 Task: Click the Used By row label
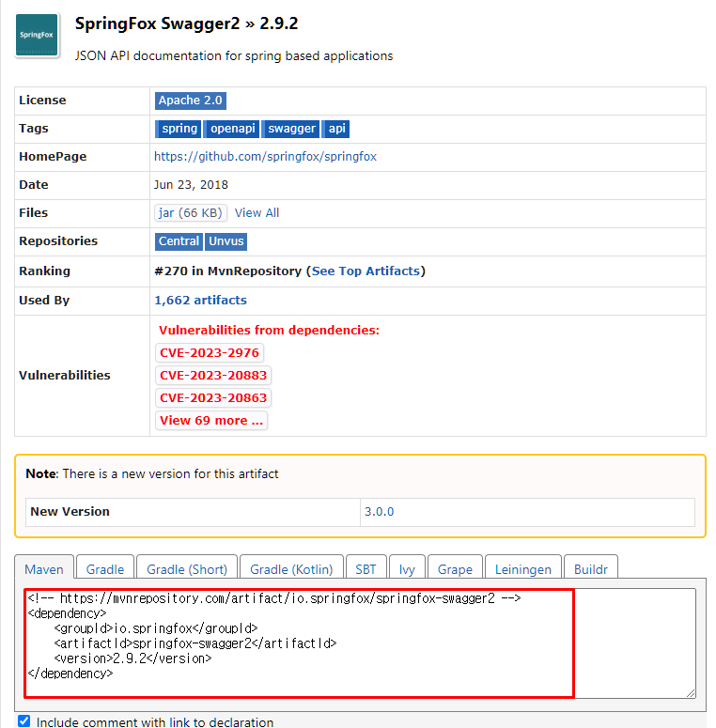click(44, 301)
